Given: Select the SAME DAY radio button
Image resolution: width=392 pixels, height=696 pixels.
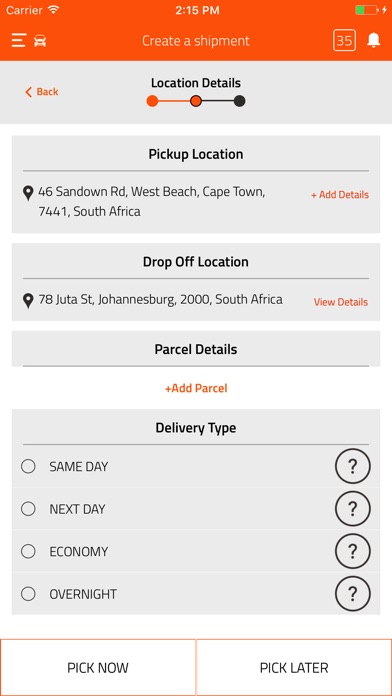Looking at the screenshot, I should tap(28, 467).
